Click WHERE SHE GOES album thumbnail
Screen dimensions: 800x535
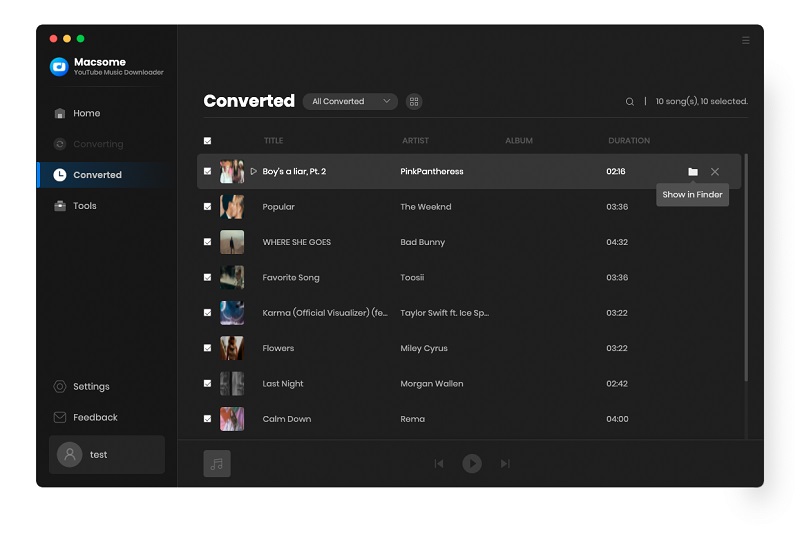pyautogui.click(x=232, y=242)
